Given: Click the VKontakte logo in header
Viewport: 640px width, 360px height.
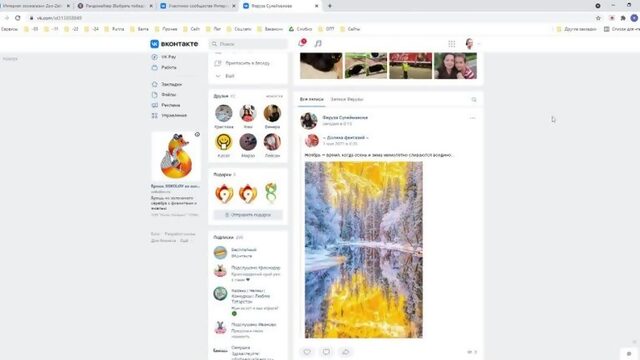Looking at the screenshot, I should pyautogui.click(x=174, y=44).
